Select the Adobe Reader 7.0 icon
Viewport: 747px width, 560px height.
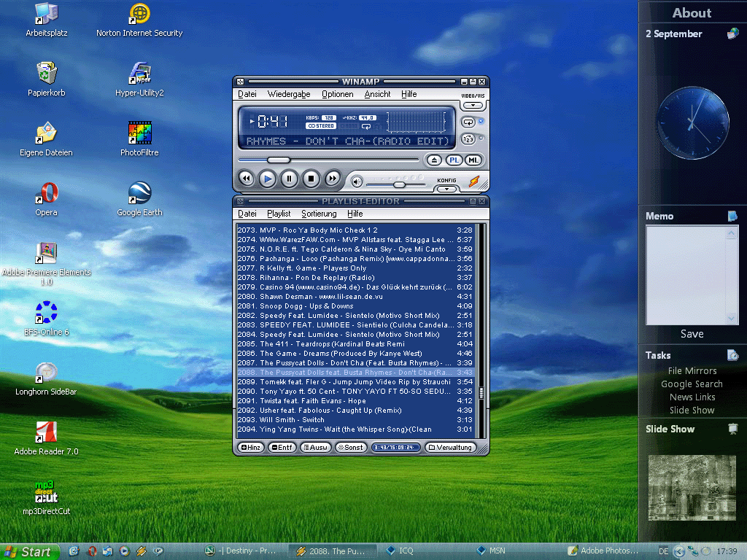coord(46,438)
